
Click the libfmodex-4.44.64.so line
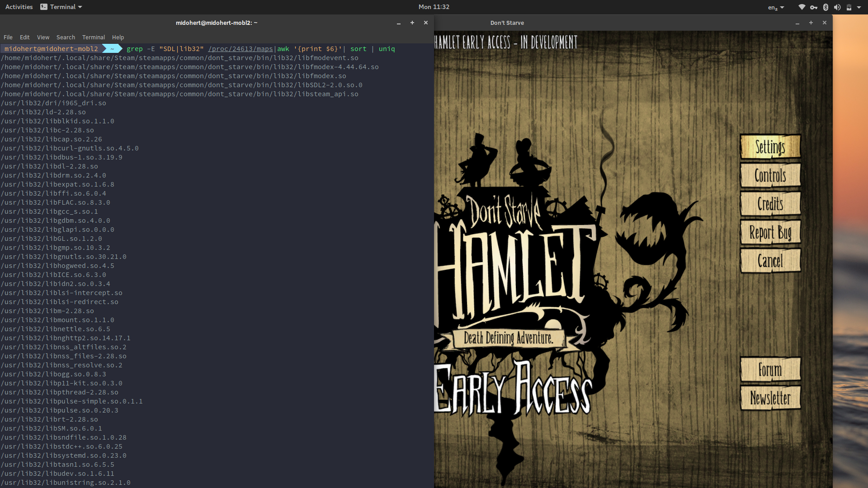[x=190, y=67]
